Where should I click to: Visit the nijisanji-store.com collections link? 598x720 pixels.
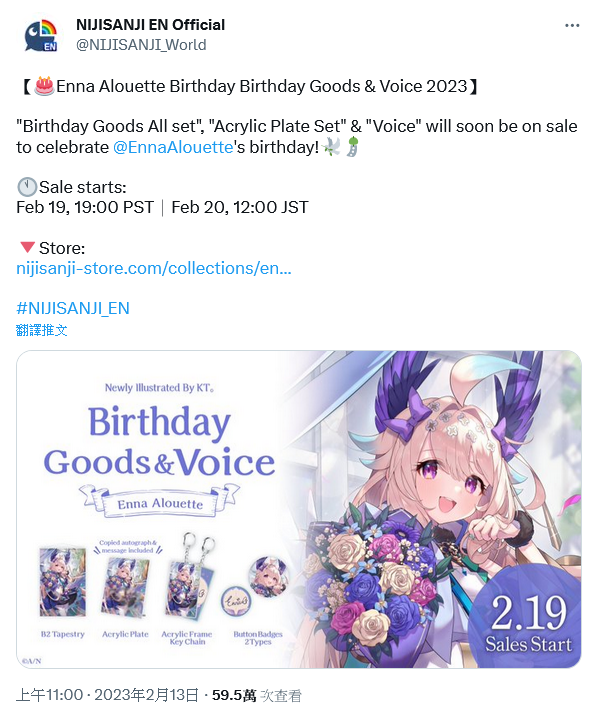coord(154,268)
